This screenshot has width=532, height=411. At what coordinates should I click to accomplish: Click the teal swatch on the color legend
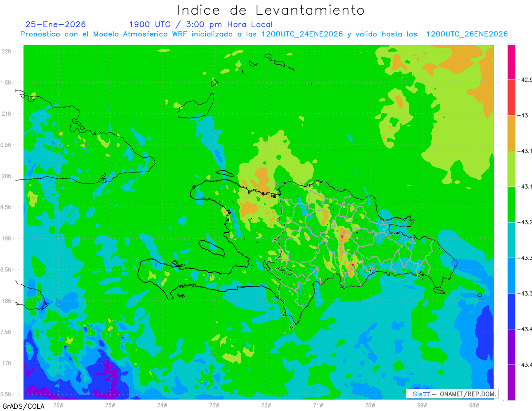click(x=512, y=240)
